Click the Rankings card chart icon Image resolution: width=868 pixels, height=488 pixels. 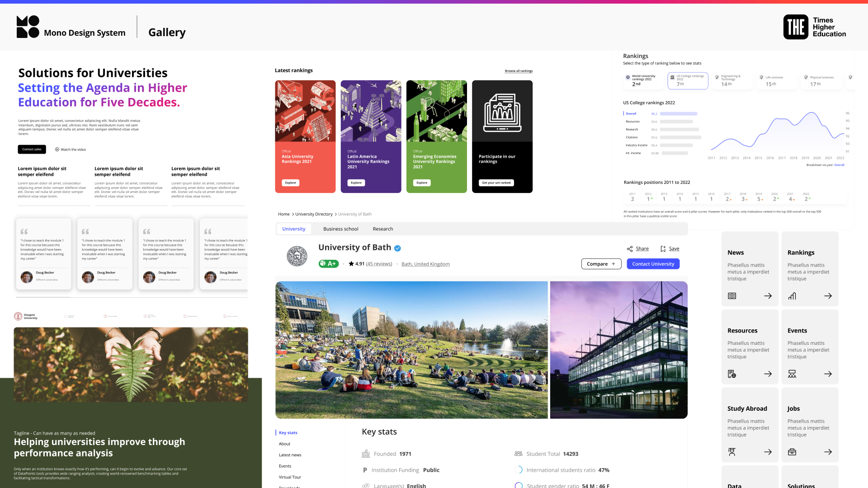[792, 296]
